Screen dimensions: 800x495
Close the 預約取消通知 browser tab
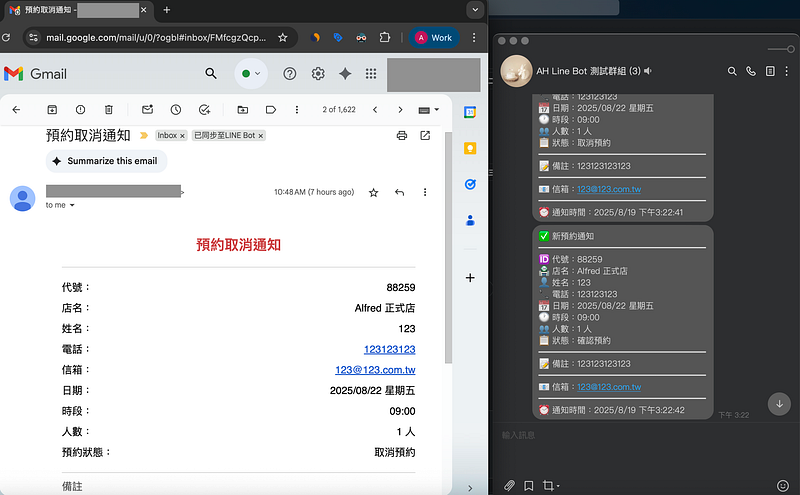(x=143, y=10)
